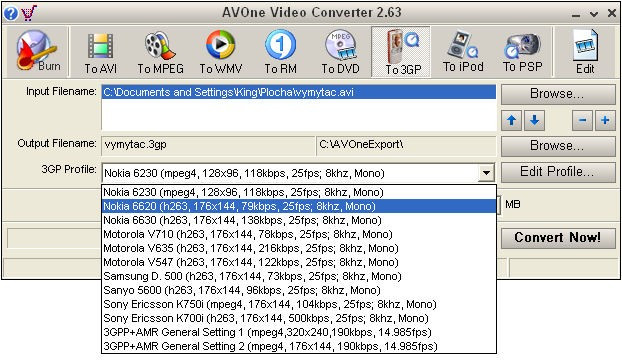Move input file down with blue down arrow
The image size is (622, 360).
[x=534, y=121]
